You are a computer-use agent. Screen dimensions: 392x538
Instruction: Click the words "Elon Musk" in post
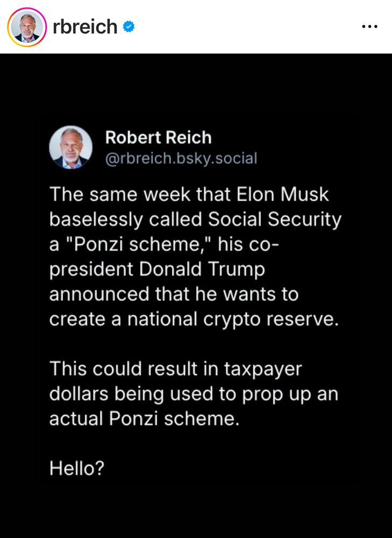[283, 194]
